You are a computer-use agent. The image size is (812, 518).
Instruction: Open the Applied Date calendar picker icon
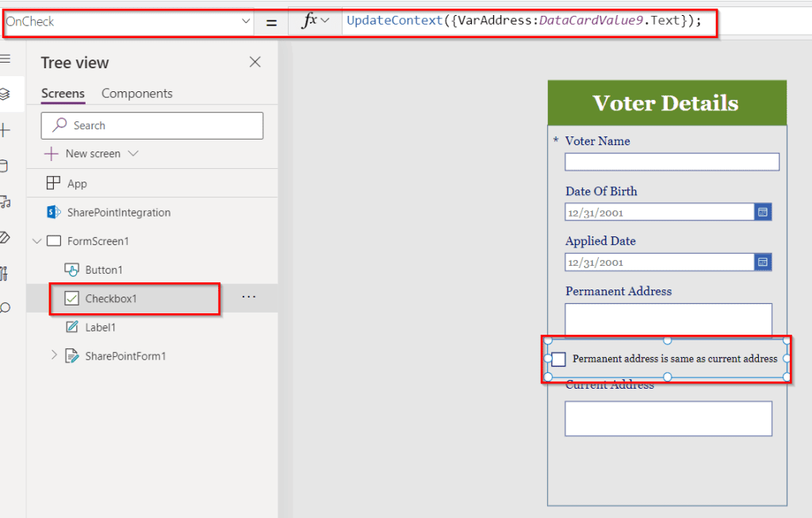762,262
